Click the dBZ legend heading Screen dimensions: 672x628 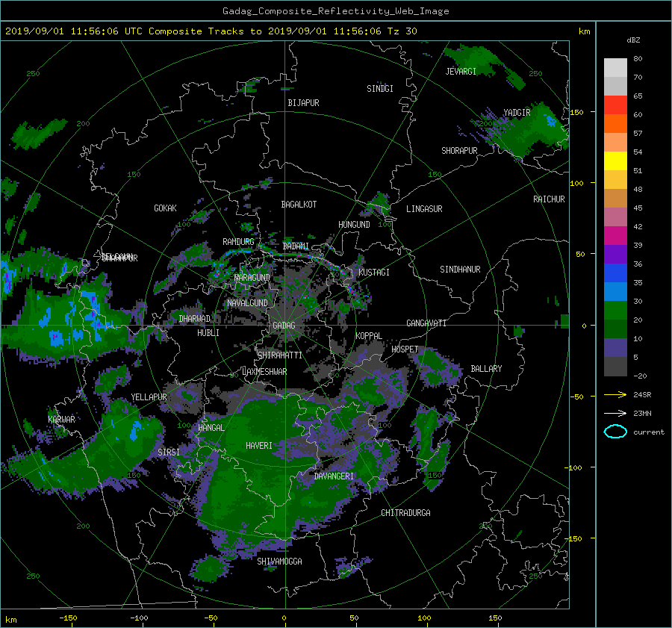pyautogui.click(x=633, y=40)
